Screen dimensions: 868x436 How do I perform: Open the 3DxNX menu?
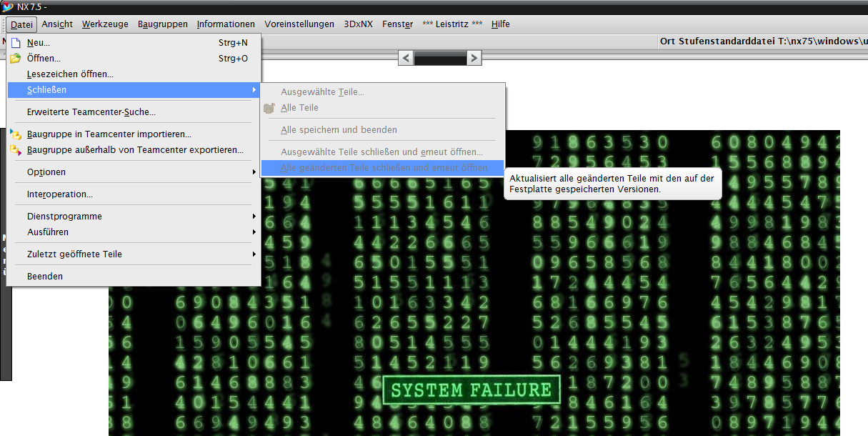(x=358, y=24)
